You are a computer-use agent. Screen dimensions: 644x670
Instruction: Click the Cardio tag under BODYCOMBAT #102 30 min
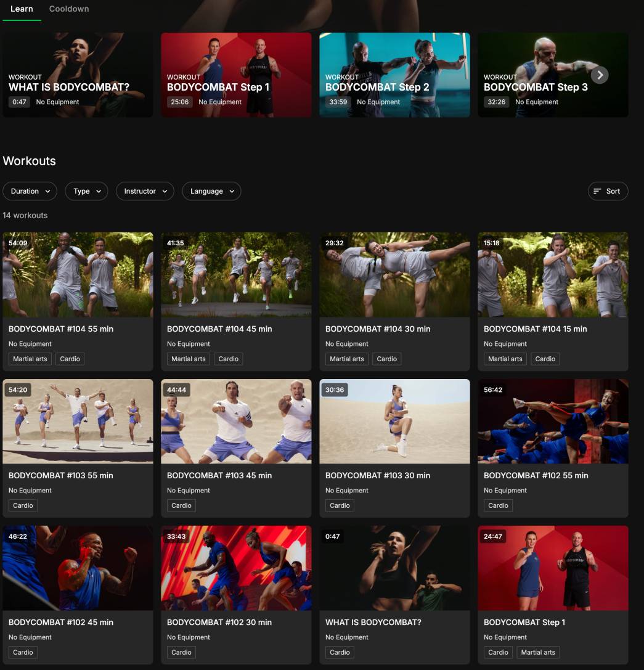[181, 652]
